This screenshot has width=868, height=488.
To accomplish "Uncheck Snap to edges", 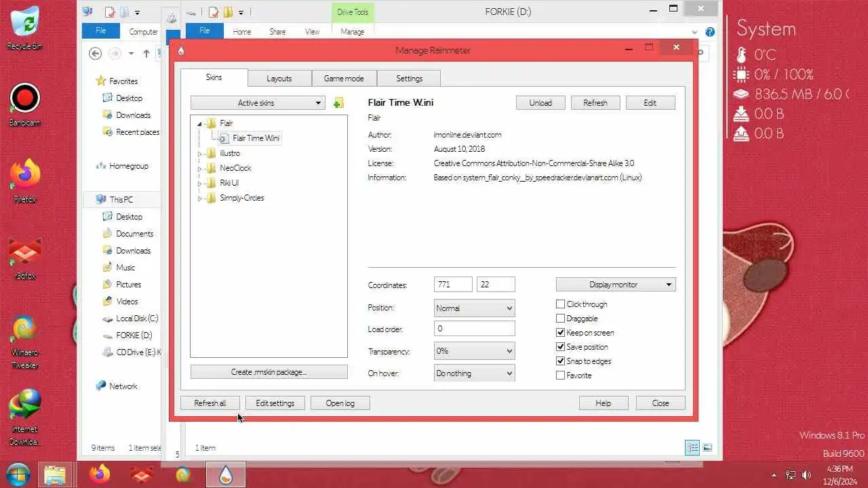I will pos(560,361).
